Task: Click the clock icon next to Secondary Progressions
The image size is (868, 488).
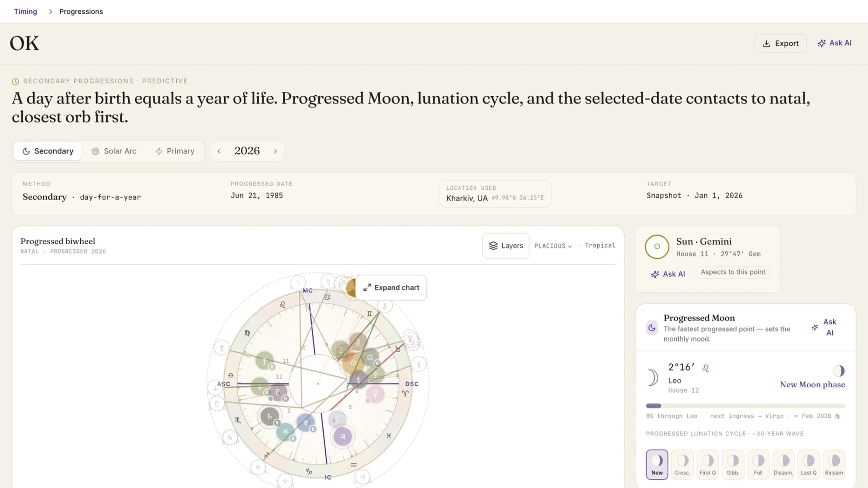Action: [15, 81]
